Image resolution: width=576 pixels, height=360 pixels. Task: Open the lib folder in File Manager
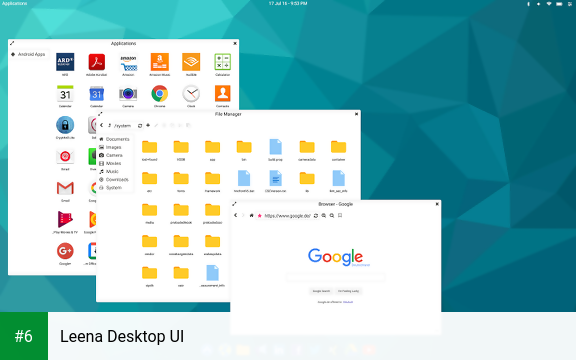click(307, 179)
